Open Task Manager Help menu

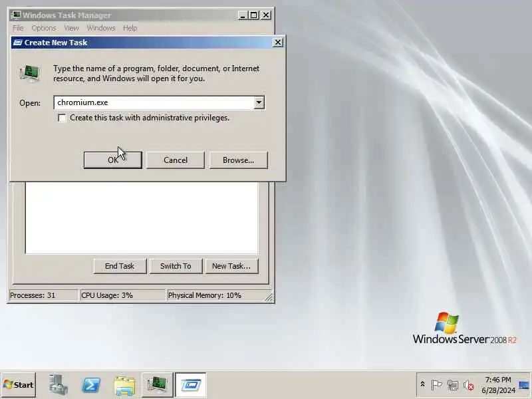point(130,28)
